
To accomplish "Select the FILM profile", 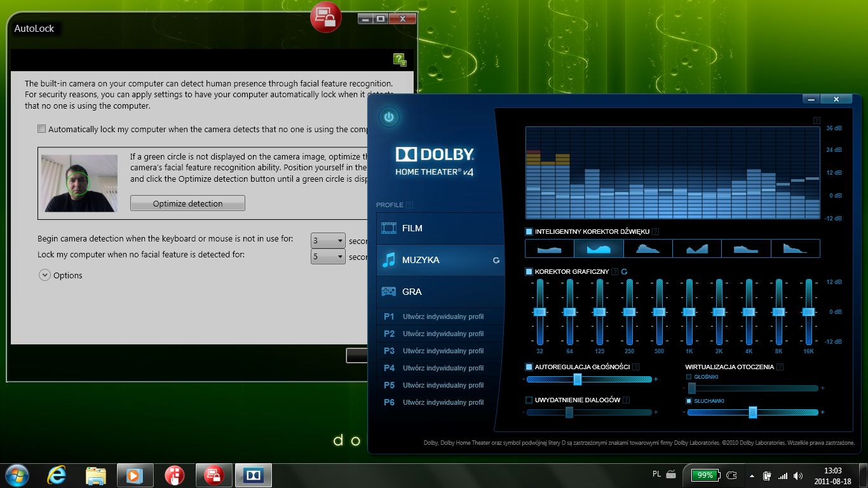I will (440, 228).
